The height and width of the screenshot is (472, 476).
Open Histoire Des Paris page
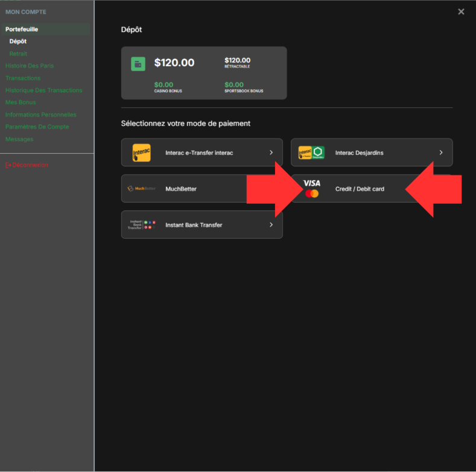point(30,66)
